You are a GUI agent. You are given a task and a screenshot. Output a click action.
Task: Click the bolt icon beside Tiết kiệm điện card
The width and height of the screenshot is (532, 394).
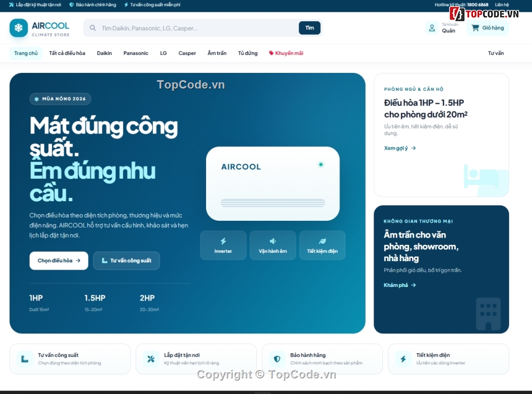(x=403, y=359)
